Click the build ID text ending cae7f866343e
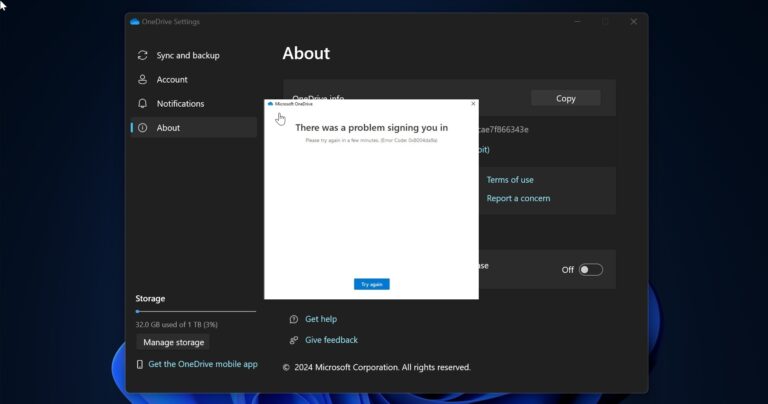The image size is (768, 404). pos(504,129)
